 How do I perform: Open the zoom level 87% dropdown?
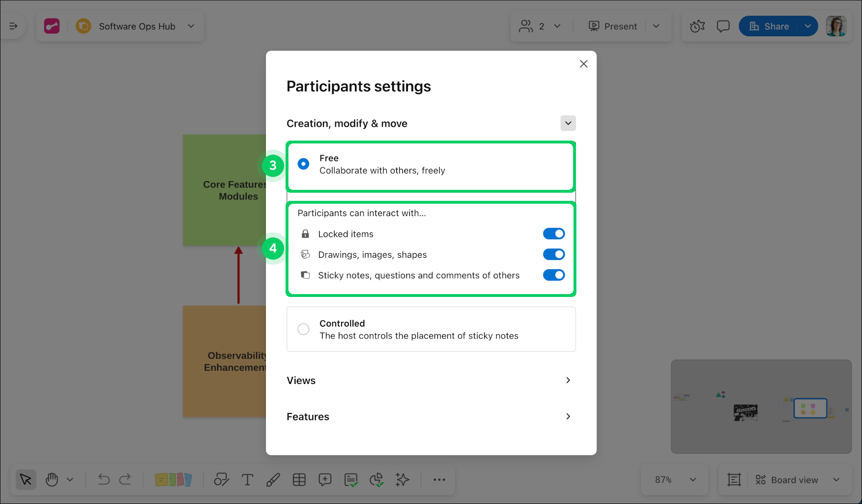674,480
